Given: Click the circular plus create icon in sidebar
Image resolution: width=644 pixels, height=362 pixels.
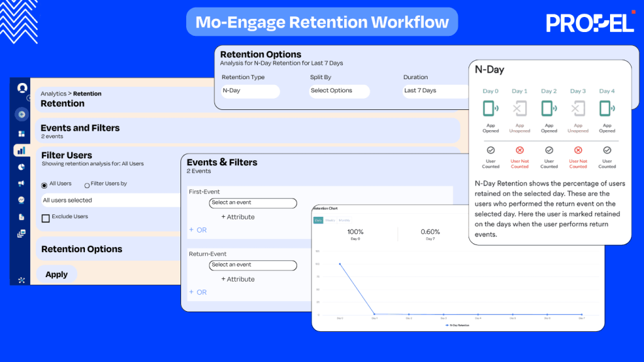Looking at the screenshot, I should tap(22, 114).
